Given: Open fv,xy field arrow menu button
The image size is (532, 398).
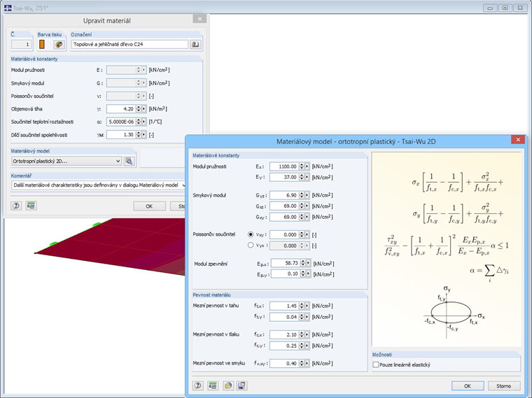Looking at the screenshot, I should (x=307, y=364).
